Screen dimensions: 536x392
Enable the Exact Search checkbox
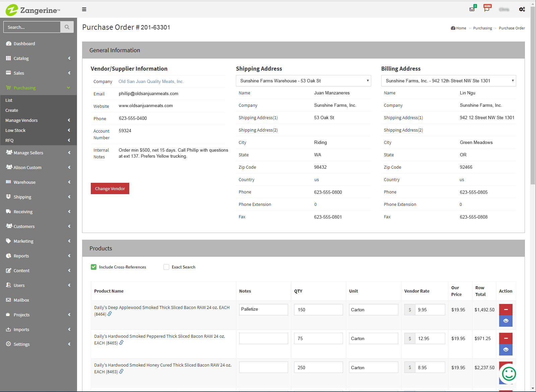pos(166,267)
